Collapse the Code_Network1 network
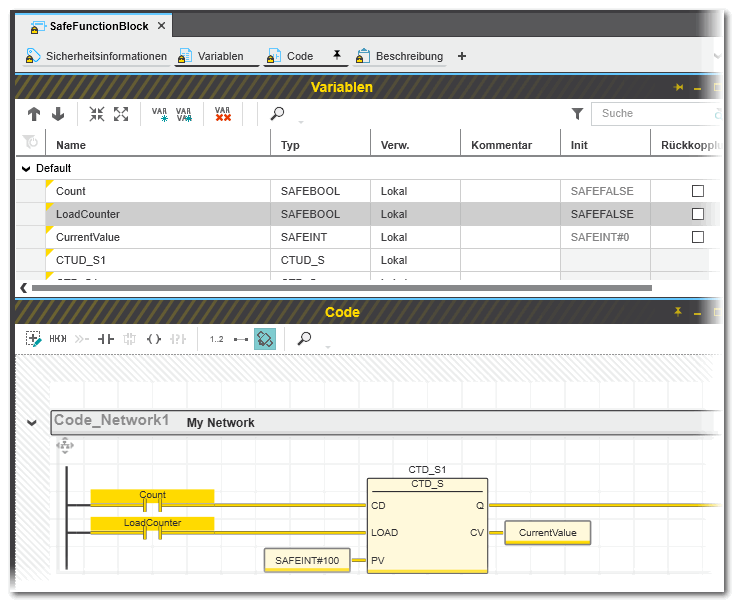This screenshot has width=735, height=603. pyautogui.click(x=32, y=423)
